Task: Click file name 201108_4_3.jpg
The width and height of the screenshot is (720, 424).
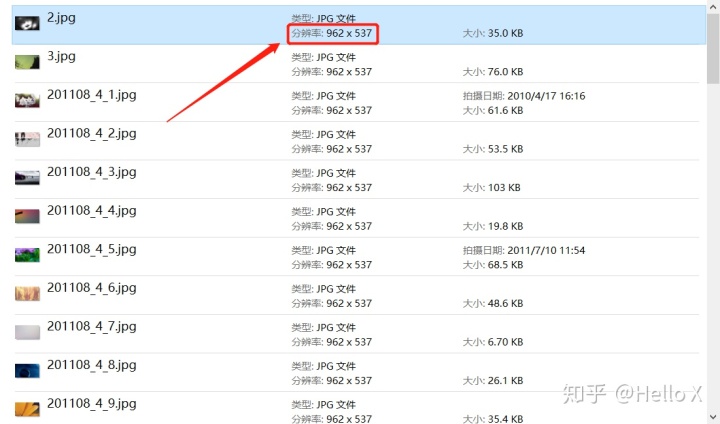Action: 91,172
